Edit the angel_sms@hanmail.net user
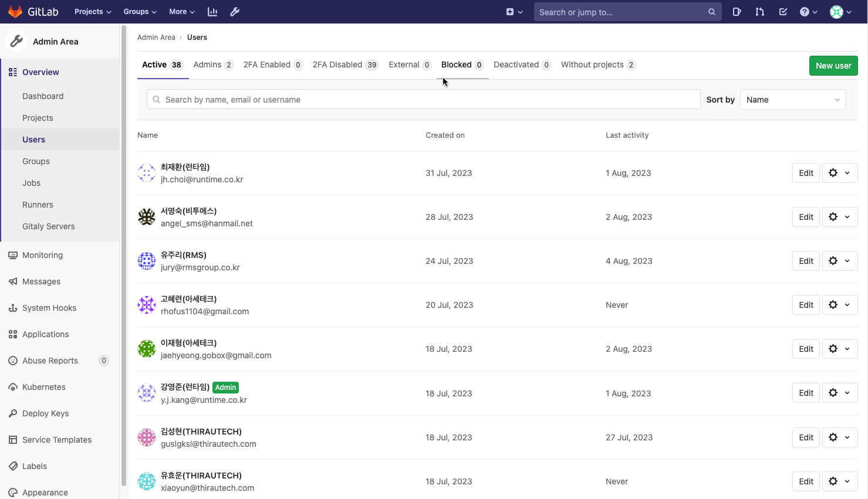 [806, 217]
